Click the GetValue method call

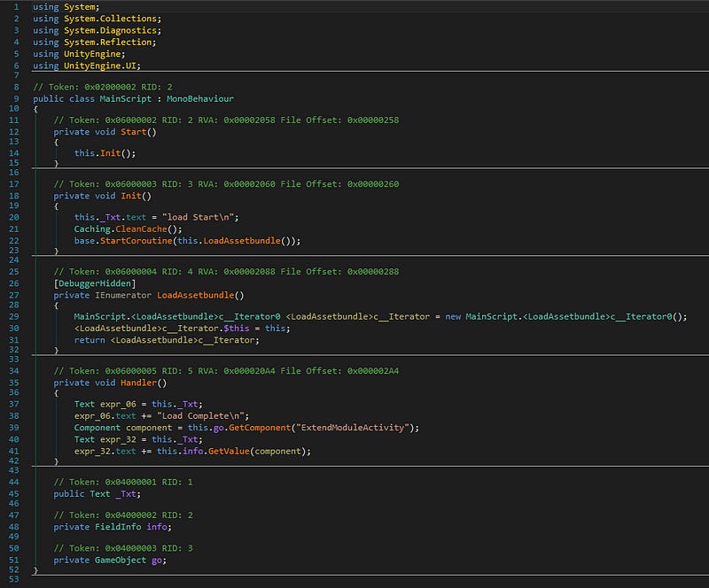click(229, 451)
